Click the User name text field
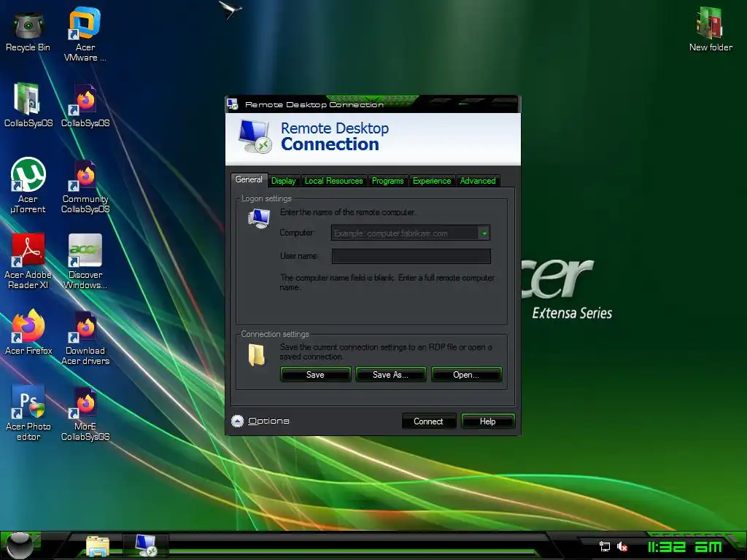 411,256
